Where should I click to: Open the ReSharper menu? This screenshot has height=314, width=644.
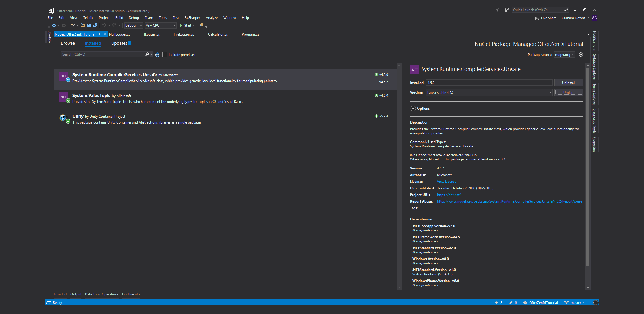tap(192, 18)
